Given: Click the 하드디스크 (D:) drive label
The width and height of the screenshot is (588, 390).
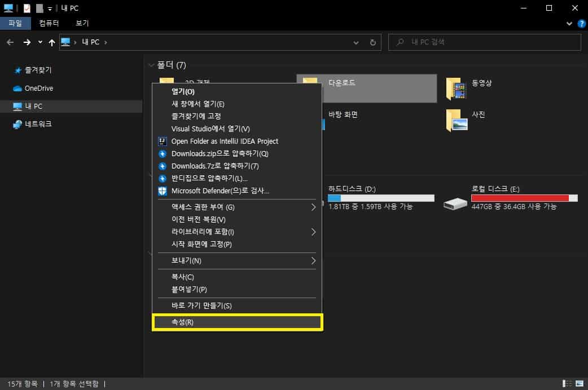Looking at the screenshot, I should click(x=352, y=189).
